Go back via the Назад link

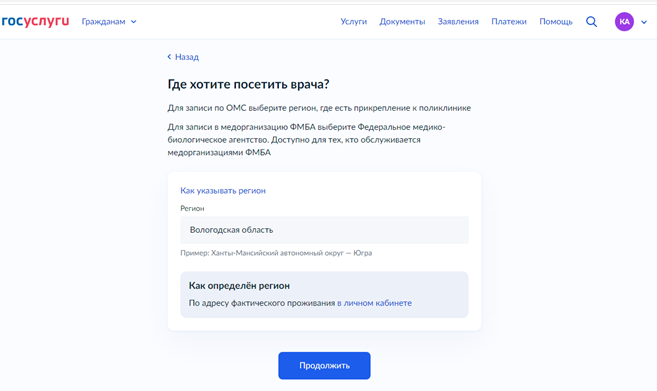point(183,57)
